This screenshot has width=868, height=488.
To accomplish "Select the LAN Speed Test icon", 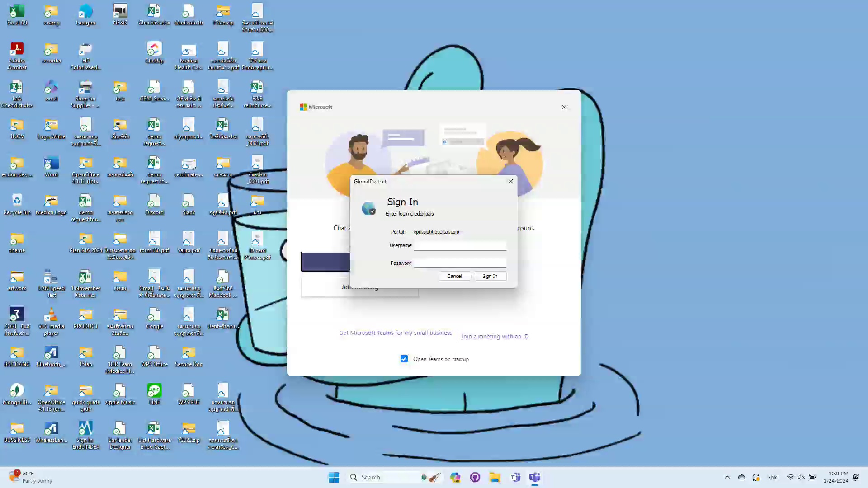I will [x=52, y=284].
